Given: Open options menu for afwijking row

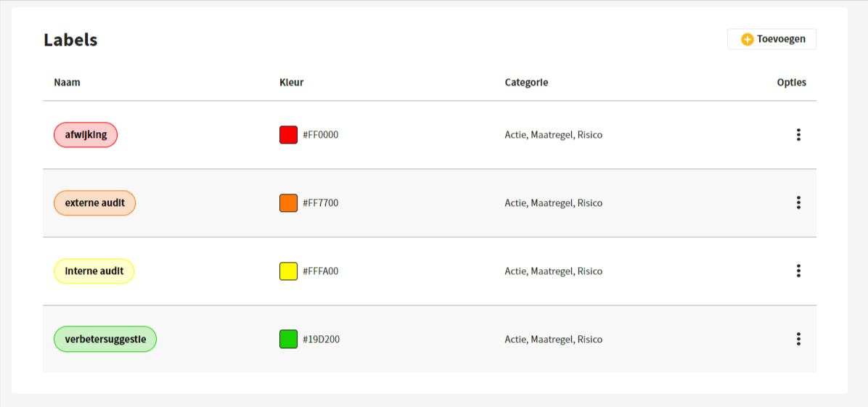Looking at the screenshot, I should point(798,134).
